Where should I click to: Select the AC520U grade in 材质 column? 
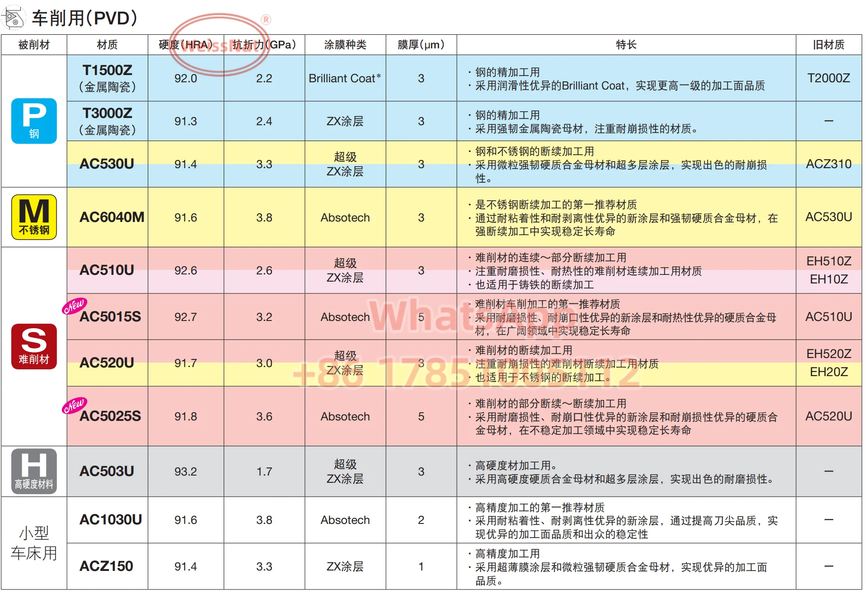click(x=107, y=363)
